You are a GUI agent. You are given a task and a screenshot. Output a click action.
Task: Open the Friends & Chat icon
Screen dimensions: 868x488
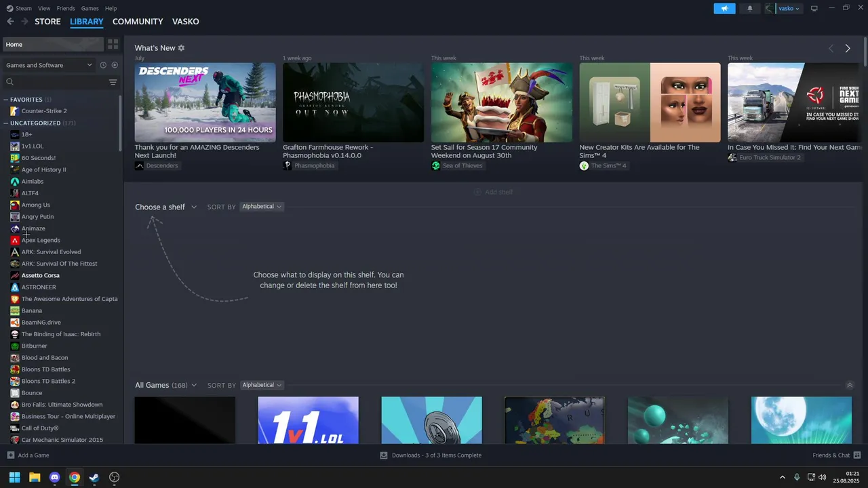857,455
